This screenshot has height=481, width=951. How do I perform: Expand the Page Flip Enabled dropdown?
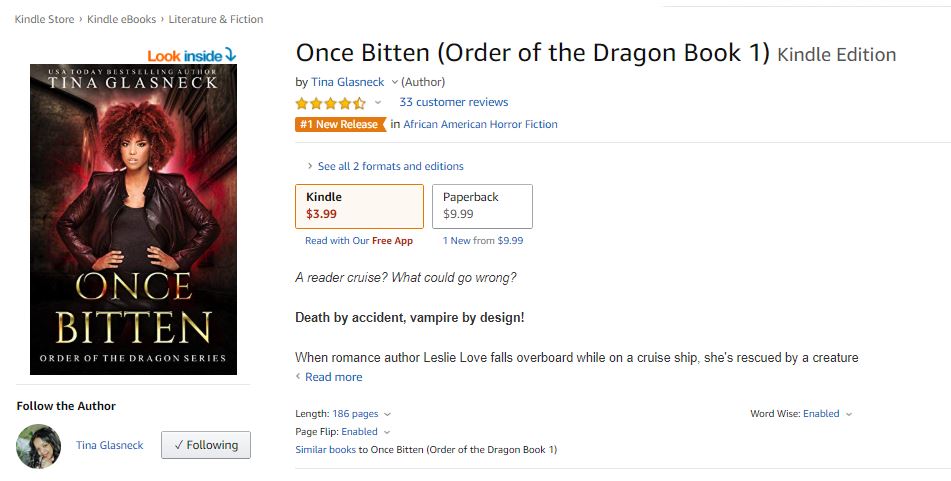(x=366, y=432)
